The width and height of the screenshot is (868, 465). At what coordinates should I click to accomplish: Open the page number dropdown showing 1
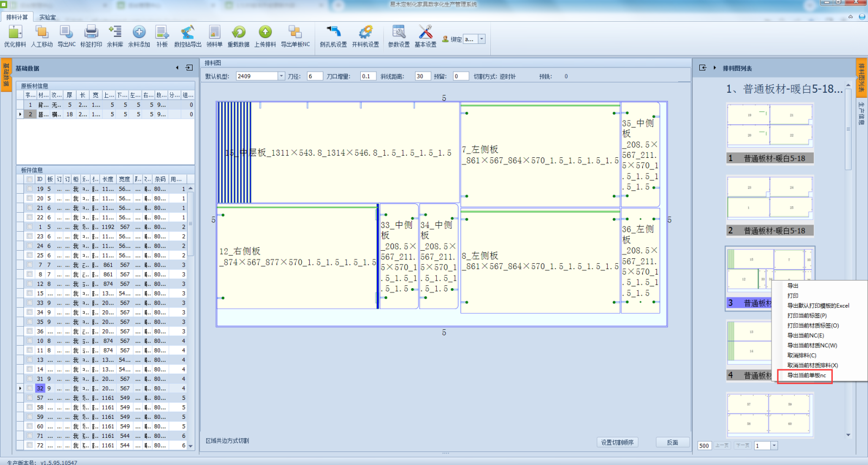tap(774, 445)
